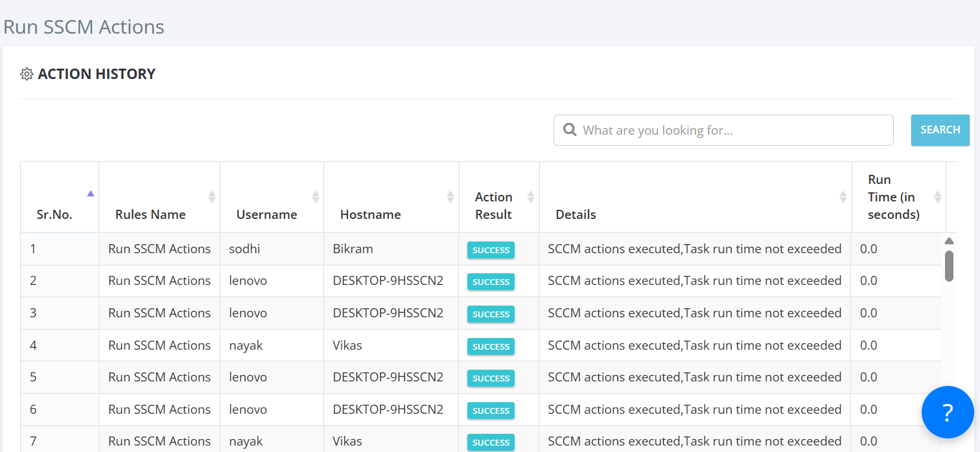Click SUCCESS badge in row 5

(x=491, y=378)
